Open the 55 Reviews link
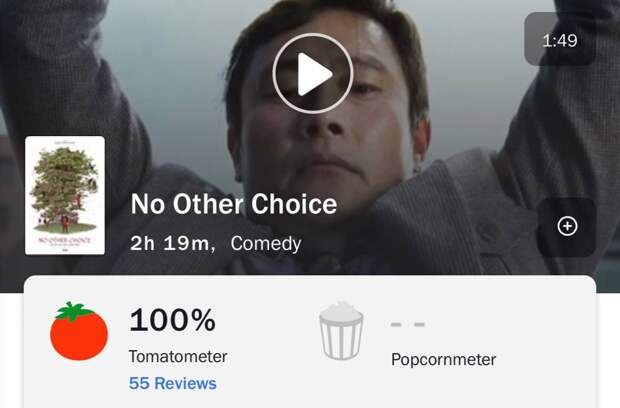 click(172, 383)
